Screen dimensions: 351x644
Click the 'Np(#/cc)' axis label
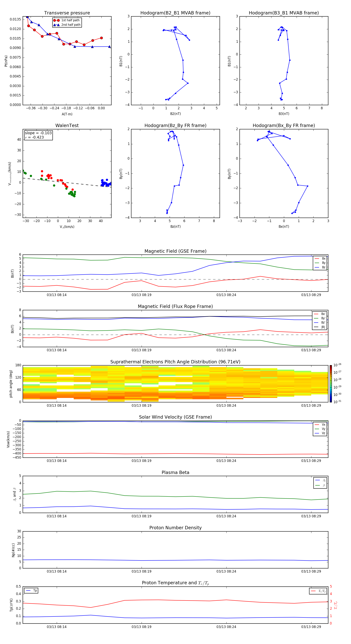[x=13, y=550]
